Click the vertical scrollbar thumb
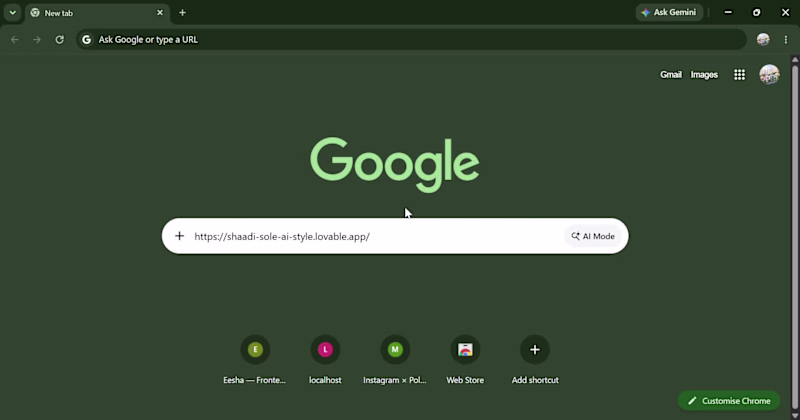This screenshot has width=800, height=420. pyautogui.click(x=795, y=235)
